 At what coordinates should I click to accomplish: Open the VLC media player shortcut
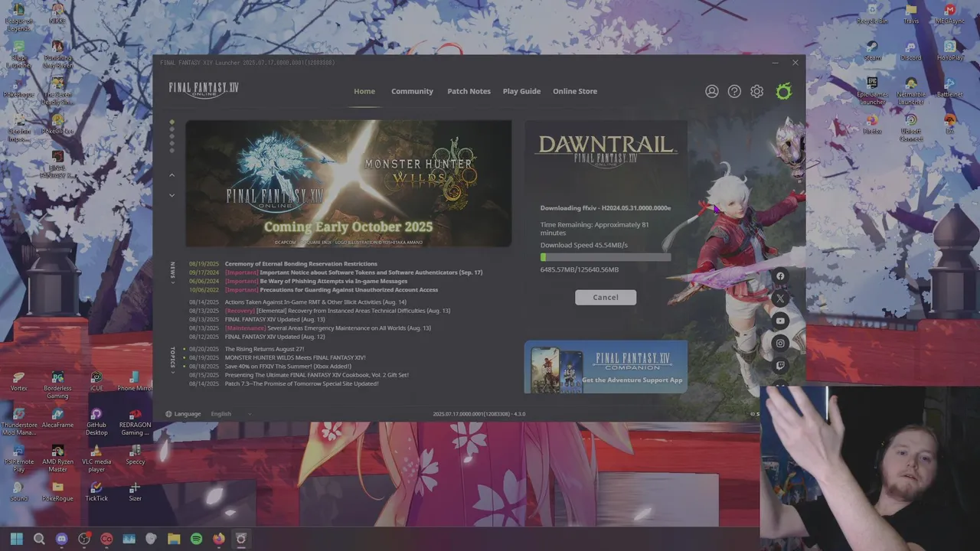96,459
